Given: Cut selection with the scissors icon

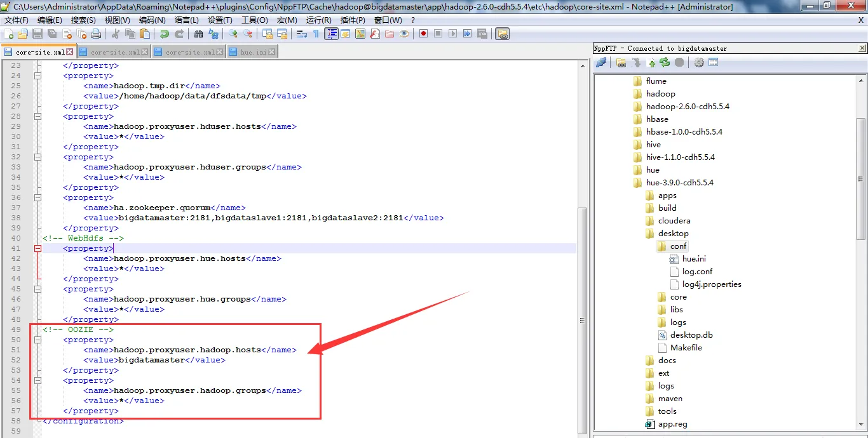Looking at the screenshot, I should [116, 34].
